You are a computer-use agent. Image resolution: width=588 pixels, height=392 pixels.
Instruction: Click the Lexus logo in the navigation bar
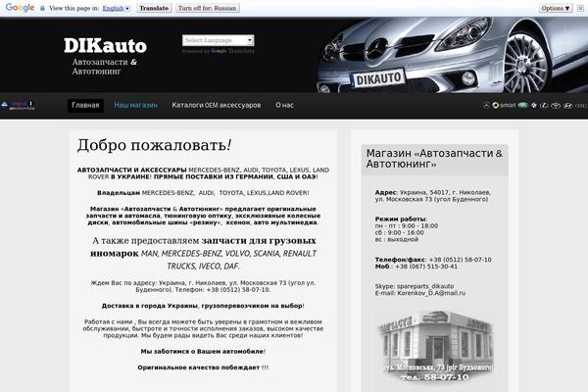pyautogui.click(x=544, y=106)
